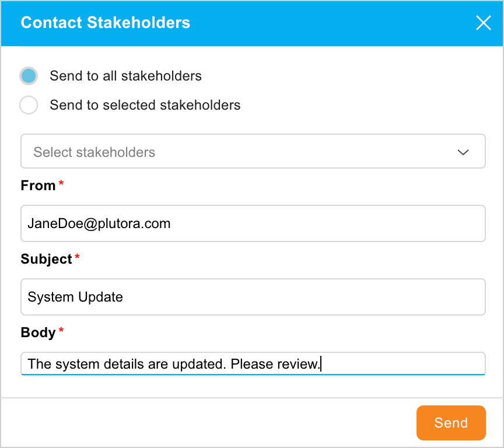Expand the stakeholders list via the chevron
The width and height of the screenshot is (504, 448).
coord(463,152)
